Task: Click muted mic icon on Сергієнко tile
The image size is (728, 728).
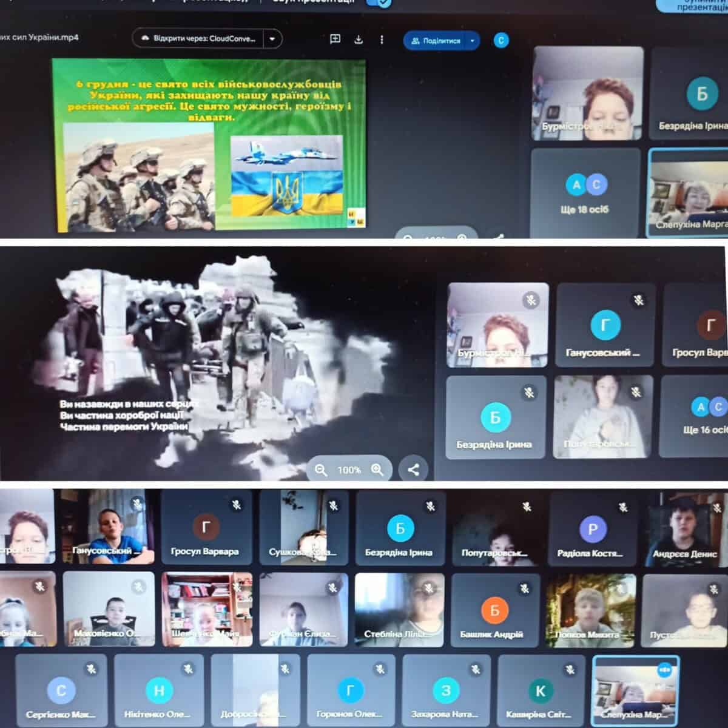Action: coord(91,669)
